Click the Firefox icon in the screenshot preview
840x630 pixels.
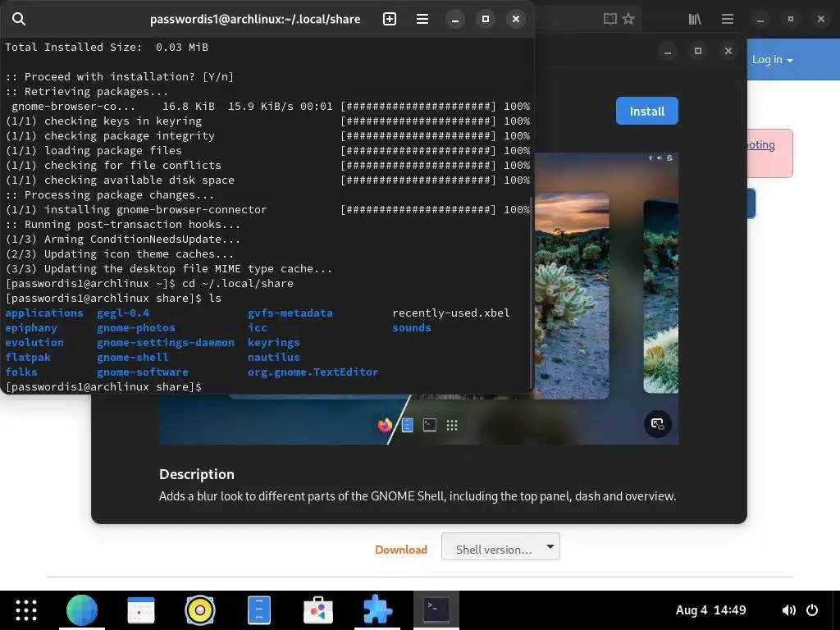[x=385, y=426]
